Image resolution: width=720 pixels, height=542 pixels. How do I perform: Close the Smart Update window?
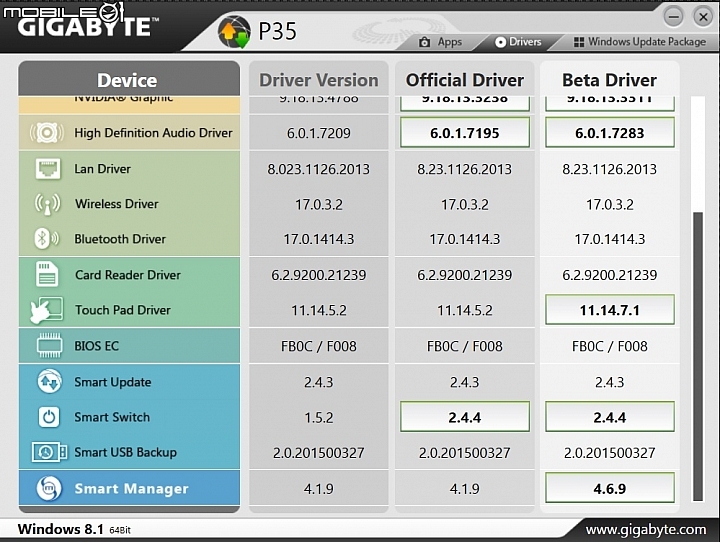pyautogui.click(x=703, y=17)
